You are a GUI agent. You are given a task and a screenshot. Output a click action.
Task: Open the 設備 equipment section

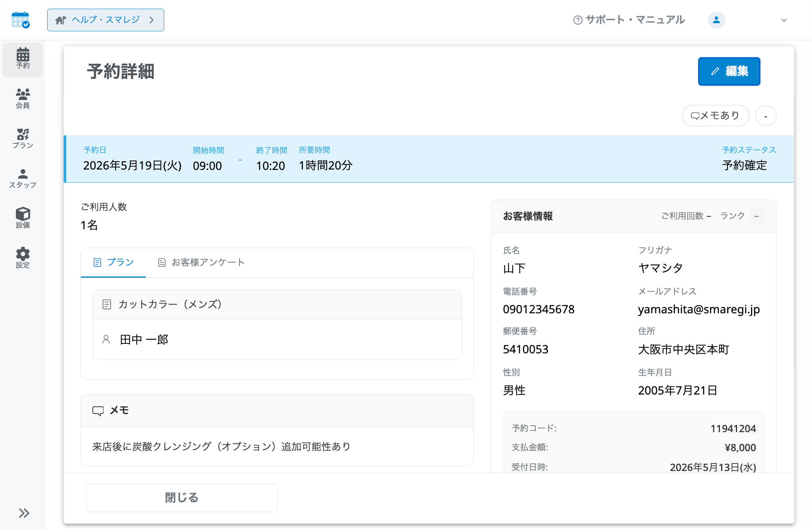pyautogui.click(x=23, y=218)
